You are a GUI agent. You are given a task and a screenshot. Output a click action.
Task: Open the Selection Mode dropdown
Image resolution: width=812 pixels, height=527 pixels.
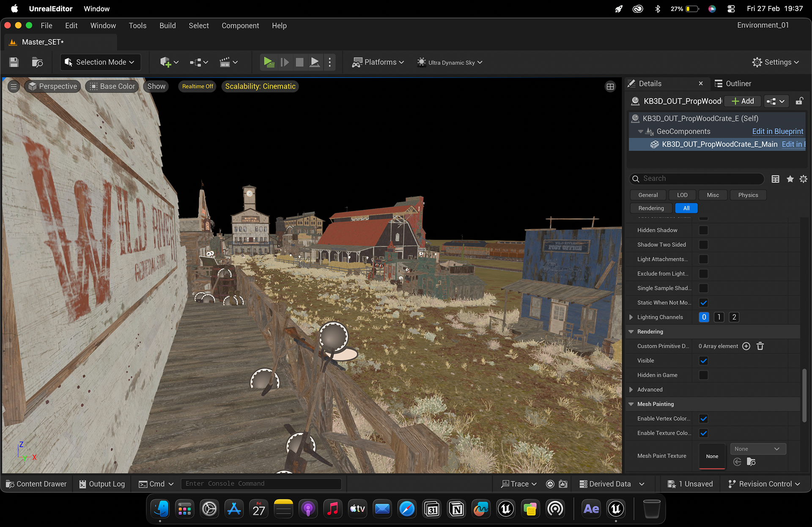point(100,63)
